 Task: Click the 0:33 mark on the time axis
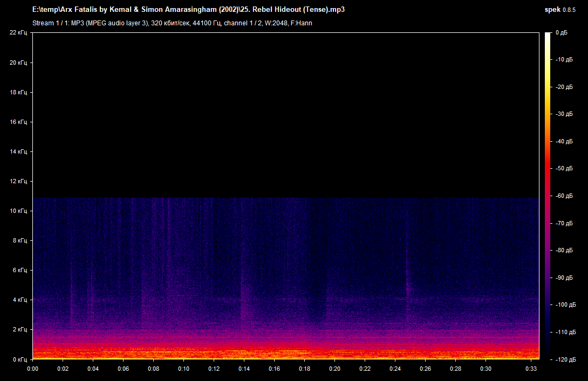[x=531, y=369]
